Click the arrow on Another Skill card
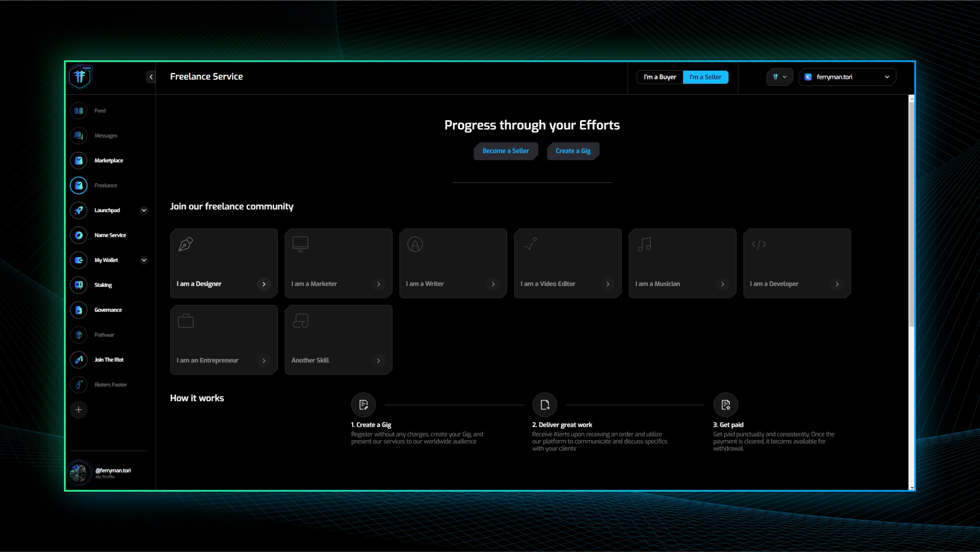This screenshot has width=980, height=552. tap(379, 360)
